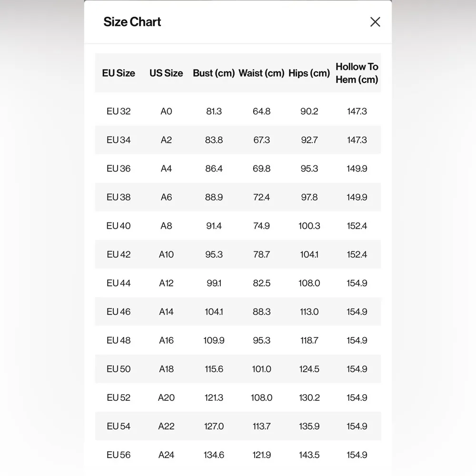Click the EU 56 row label
Image resolution: width=476 pixels, height=476 pixels.
[119, 455]
